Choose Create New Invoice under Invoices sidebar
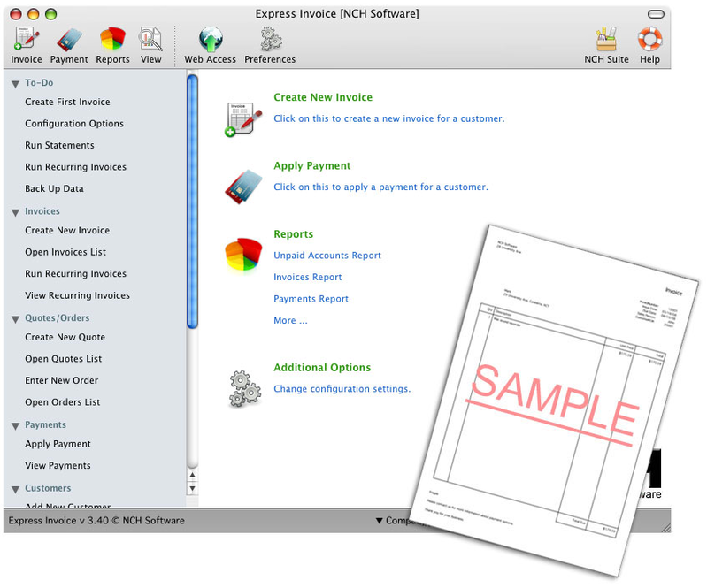The width and height of the screenshot is (707, 588). 67,230
